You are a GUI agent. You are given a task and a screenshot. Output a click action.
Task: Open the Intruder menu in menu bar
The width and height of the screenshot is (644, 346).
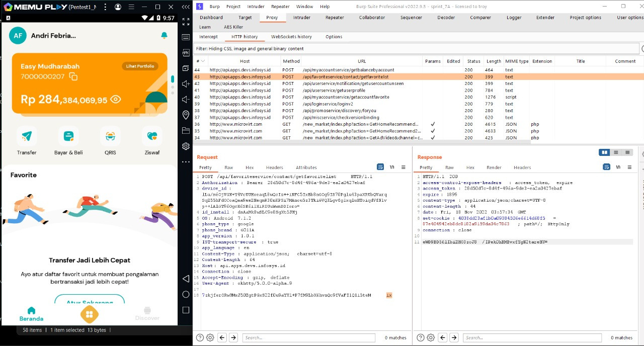coord(256,7)
